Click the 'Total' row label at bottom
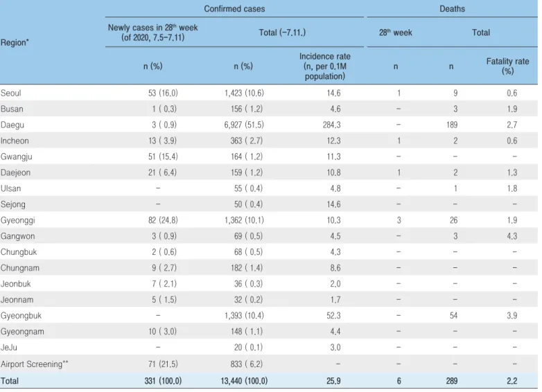Image resolution: width=542 pixels, height=392 pixels. click(9, 381)
